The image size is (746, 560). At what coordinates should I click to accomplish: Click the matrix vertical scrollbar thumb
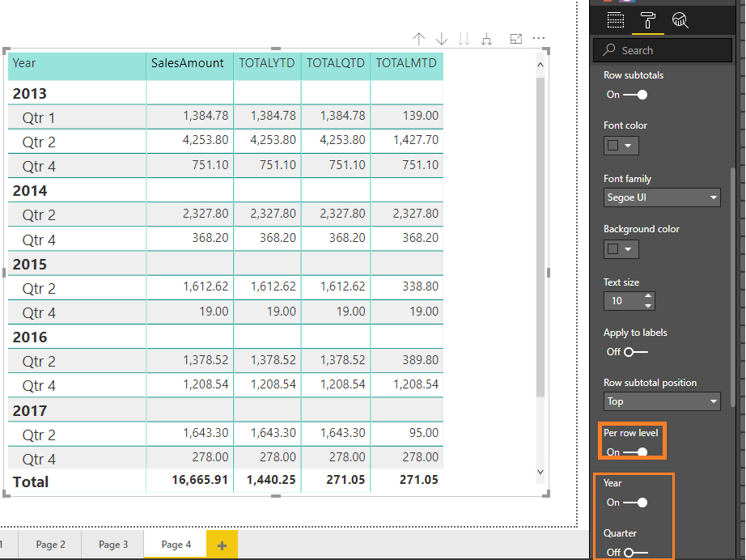click(540, 237)
